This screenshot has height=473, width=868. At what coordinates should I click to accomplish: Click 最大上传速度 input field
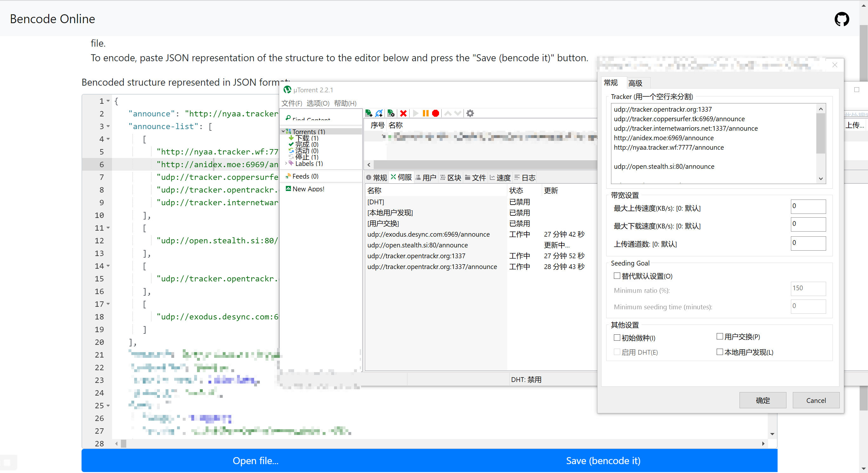coord(808,206)
